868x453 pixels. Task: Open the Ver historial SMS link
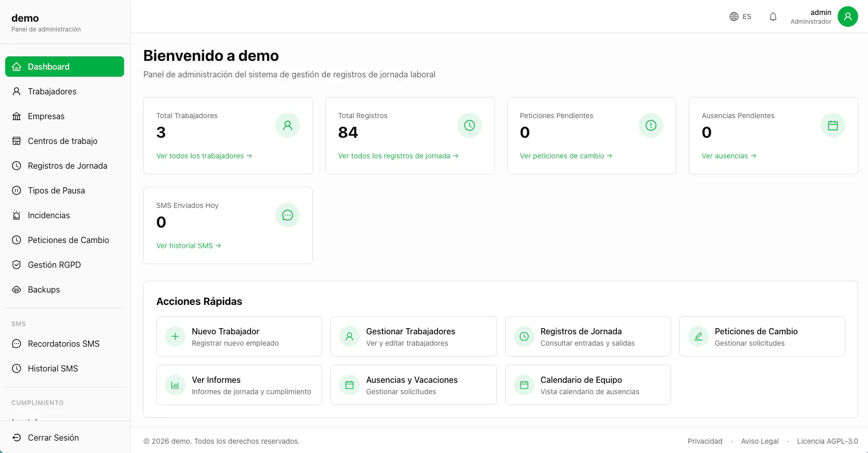click(x=189, y=246)
